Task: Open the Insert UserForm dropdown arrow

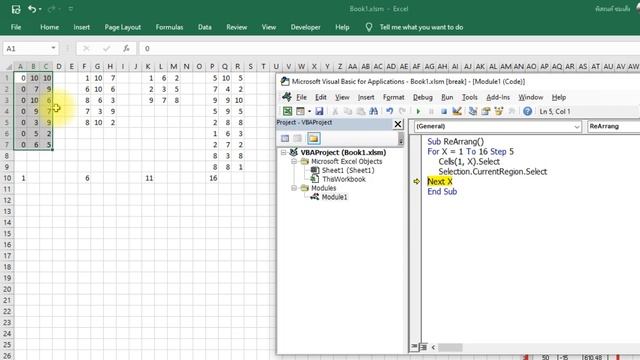Action: coord(309,111)
